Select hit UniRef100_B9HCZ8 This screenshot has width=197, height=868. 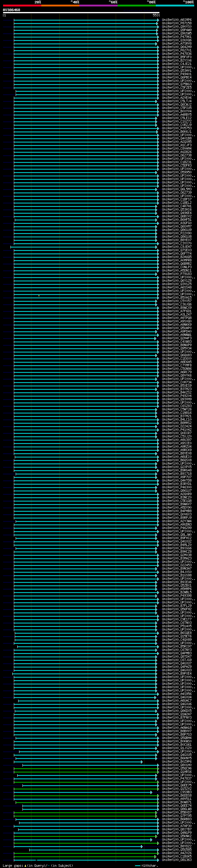pyautogui.click(x=177, y=551)
